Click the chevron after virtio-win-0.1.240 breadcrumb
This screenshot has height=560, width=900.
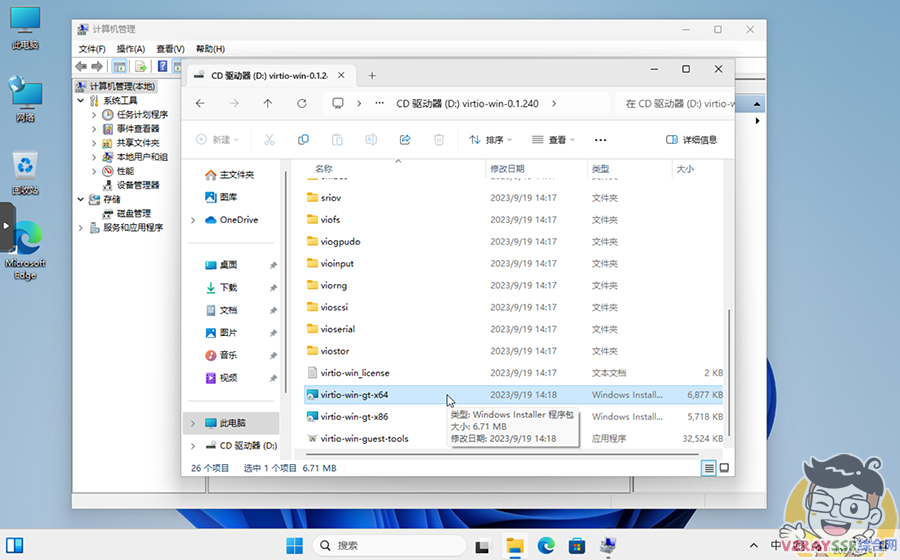click(x=553, y=103)
